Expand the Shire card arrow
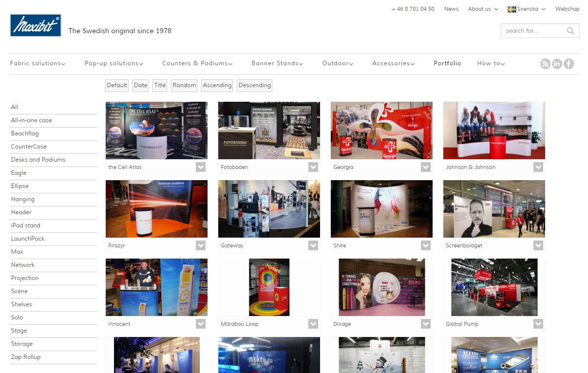 [x=426, y=245]
